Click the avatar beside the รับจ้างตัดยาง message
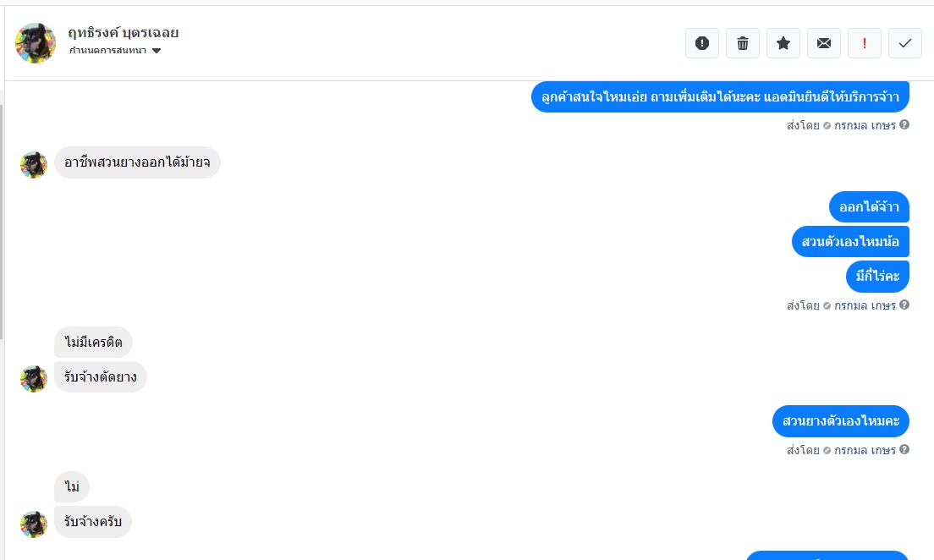The image size is (934, 560). [34, 378]
